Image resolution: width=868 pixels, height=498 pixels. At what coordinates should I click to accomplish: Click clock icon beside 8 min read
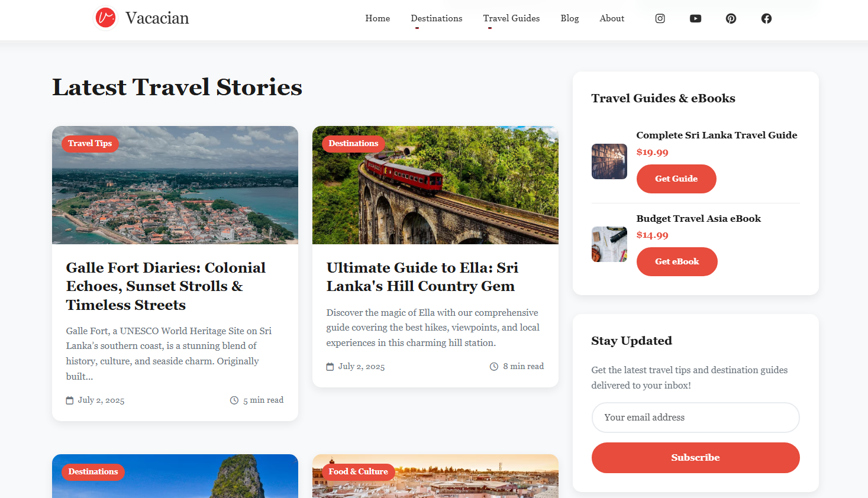click(494, 367)
